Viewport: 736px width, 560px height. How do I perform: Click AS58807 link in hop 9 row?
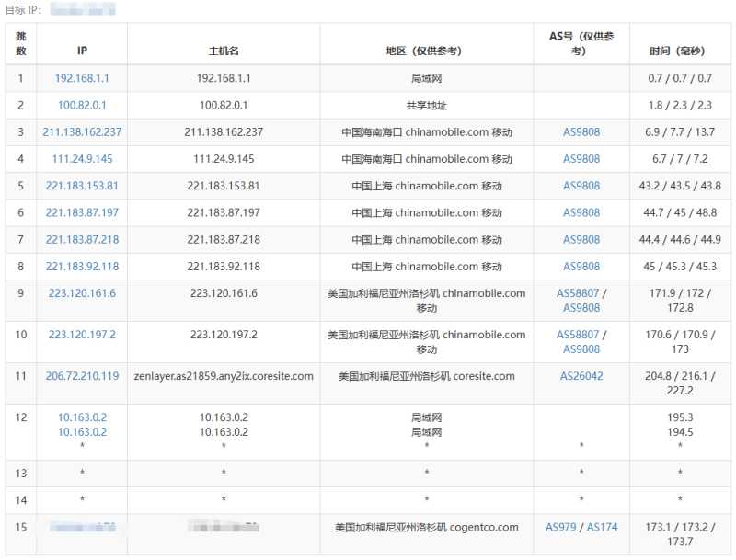(x=578, y=293)
